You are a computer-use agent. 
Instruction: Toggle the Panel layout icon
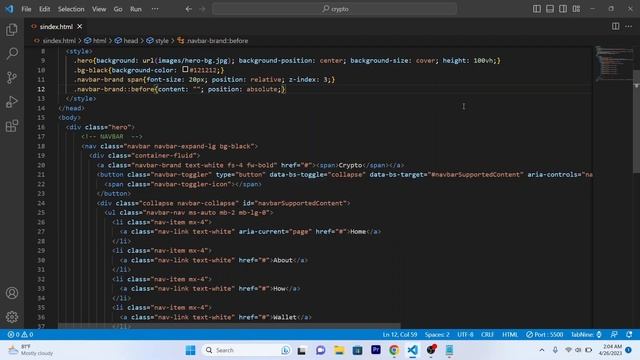point(550,9)
